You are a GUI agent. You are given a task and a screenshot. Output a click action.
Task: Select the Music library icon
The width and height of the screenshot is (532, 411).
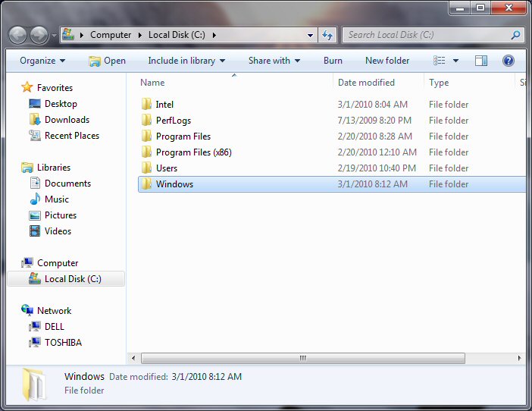pyautogui.click(x=35, y=199)
